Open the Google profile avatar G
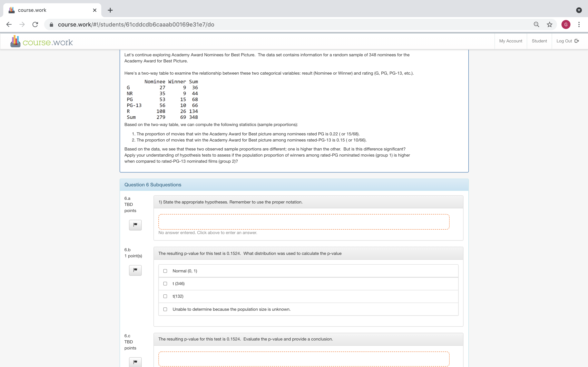This screenshot has height=367, width=588. coord(566,24)
